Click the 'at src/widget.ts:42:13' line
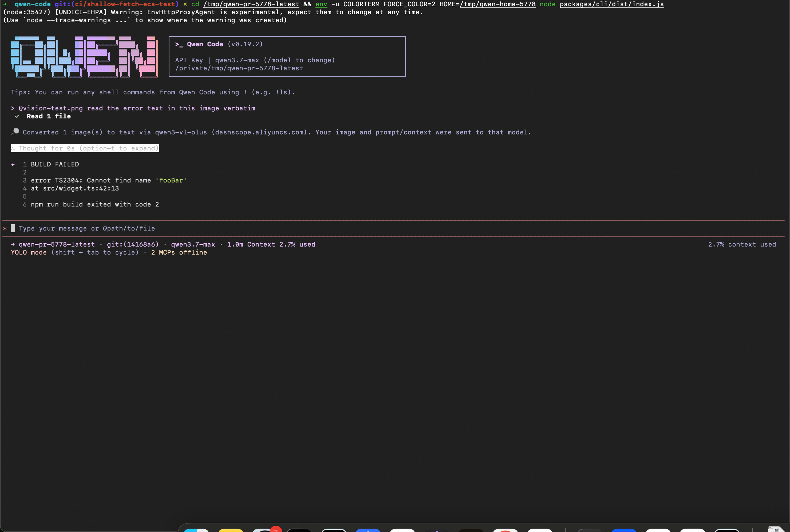 click(75, 188)
